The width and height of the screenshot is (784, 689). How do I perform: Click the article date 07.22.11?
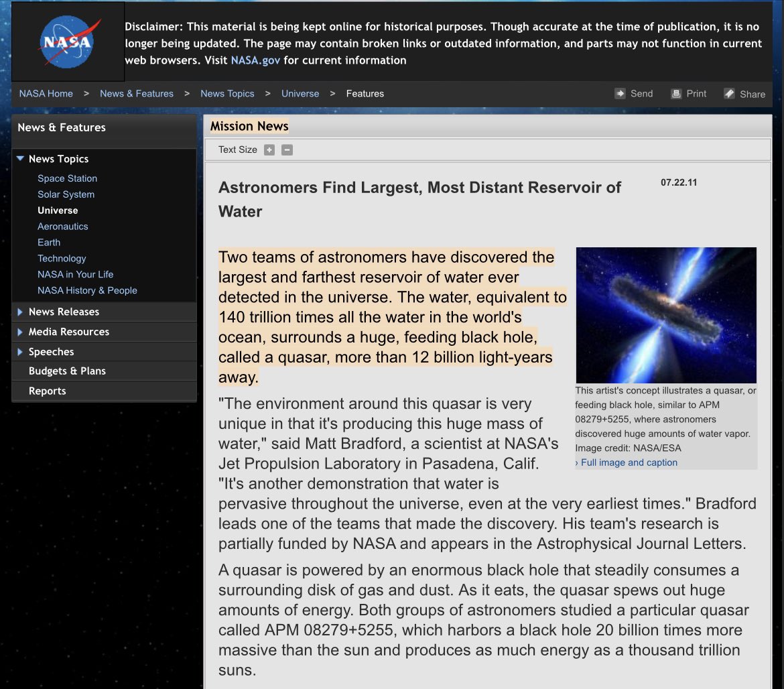coord(679,182)
